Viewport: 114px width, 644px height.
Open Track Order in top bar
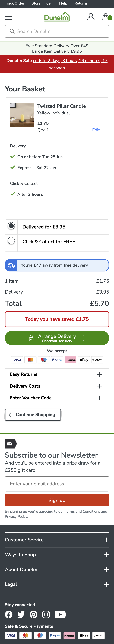15,3
